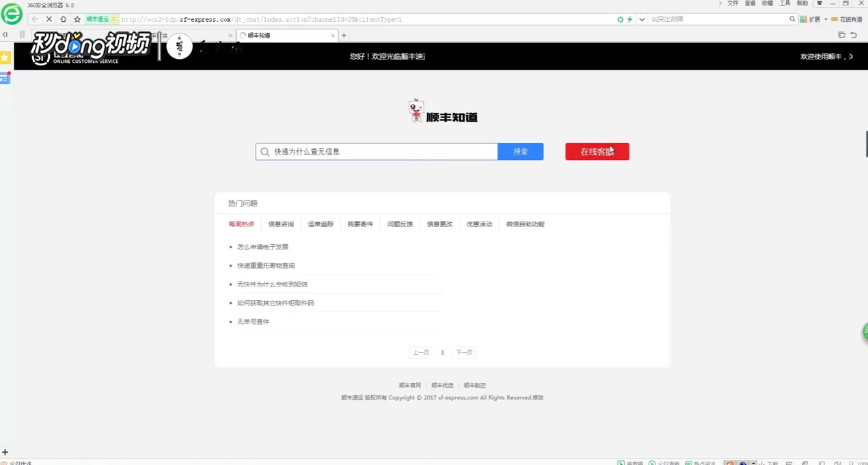Screen dimensions: 868x465
Task: Select the 信息更改 category tab
Action: 439,224
